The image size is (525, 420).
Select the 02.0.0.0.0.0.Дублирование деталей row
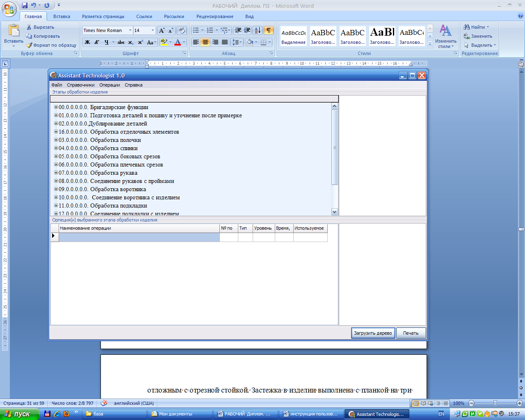(x=103, y=123)
